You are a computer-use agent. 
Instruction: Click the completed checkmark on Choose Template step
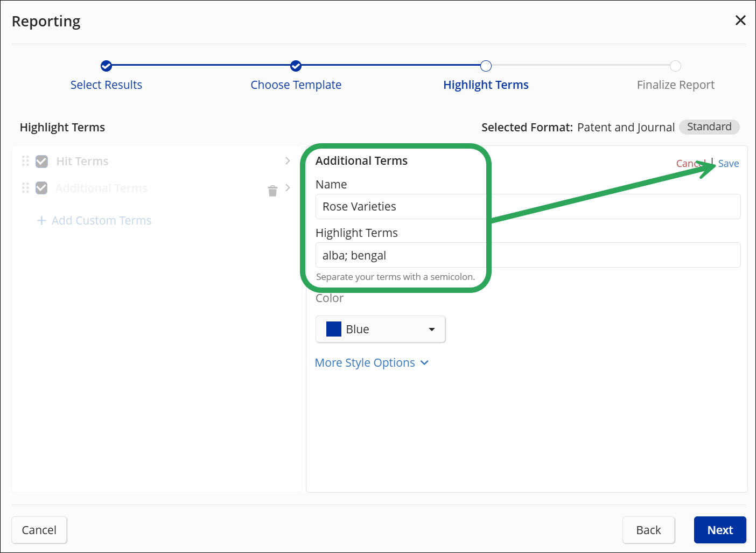click(296, 66)
